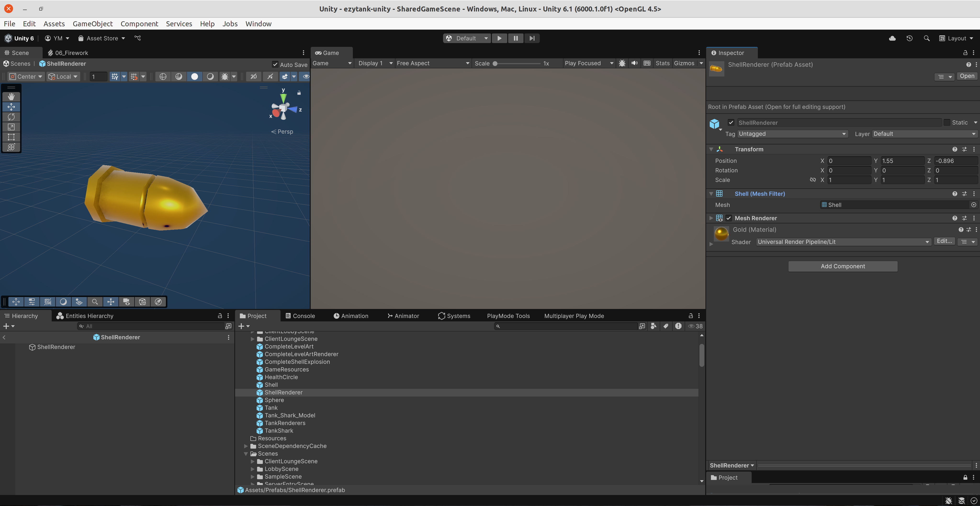Click the Stats button in the Game view
The height and width of the screenshot is (506, 980).
coord(663,63)
